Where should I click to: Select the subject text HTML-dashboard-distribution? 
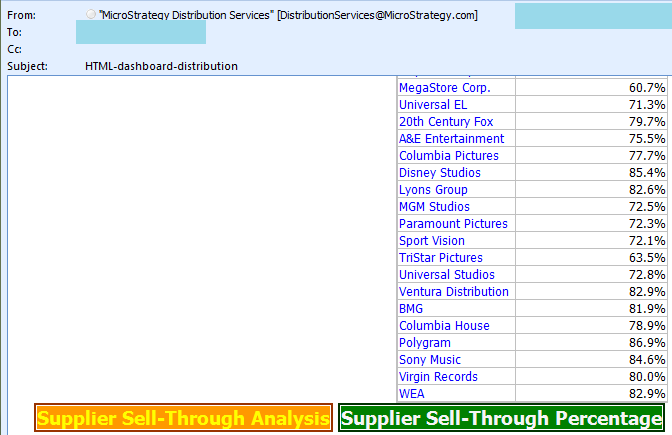161,66
